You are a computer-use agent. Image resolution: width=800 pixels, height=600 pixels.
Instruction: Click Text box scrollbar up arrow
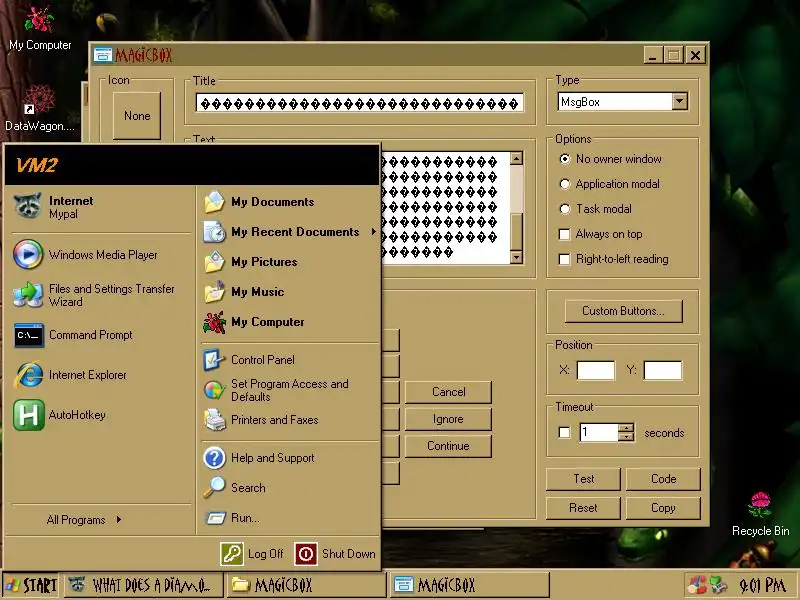coord(516,158)
